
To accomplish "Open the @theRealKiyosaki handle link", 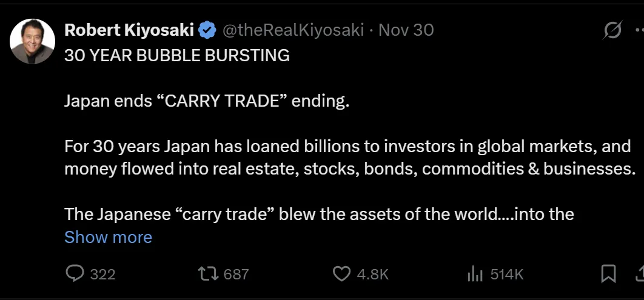I will point(293,30).
